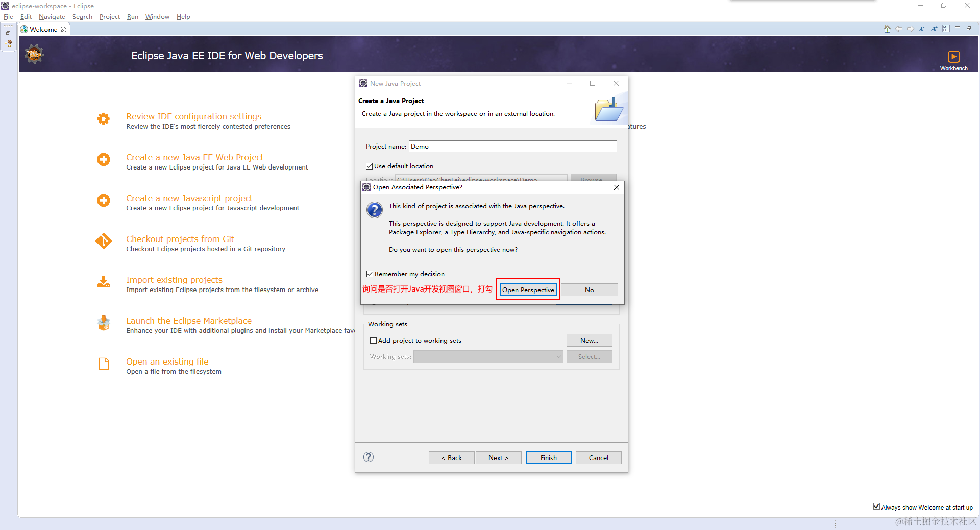Toggle Always show Welcome at start up
The width and height of the screenshot is (980, 530).
876,507
